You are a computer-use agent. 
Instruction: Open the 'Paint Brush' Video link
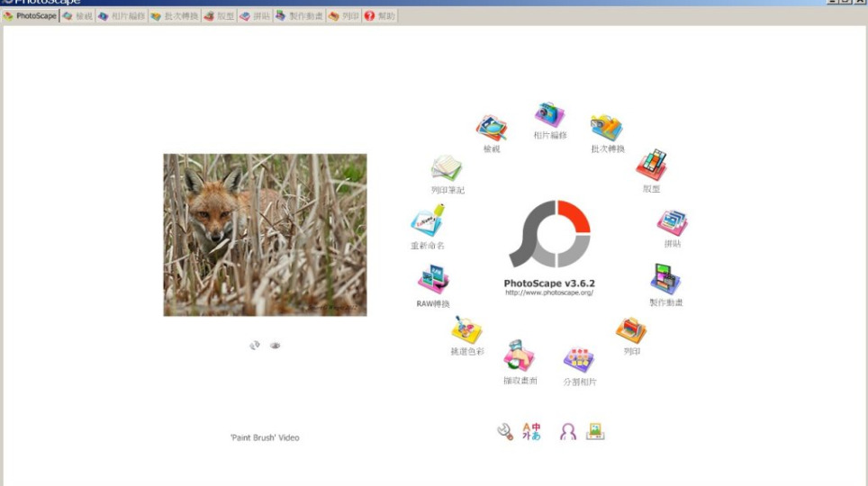(265, 437)
